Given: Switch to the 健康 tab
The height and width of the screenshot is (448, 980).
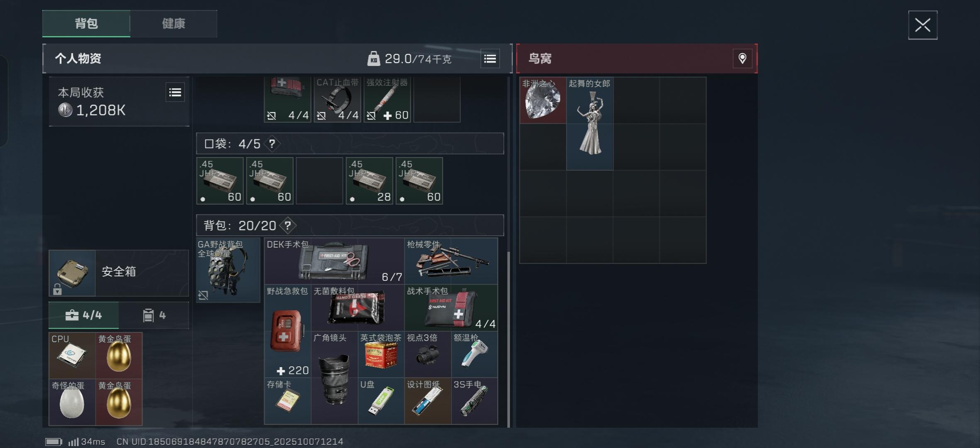Looking at the screenshot, I should (x=173, y=24).
